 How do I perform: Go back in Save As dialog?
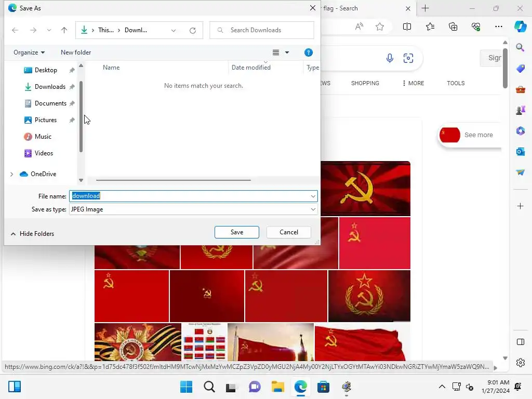(x=15, y=30)
